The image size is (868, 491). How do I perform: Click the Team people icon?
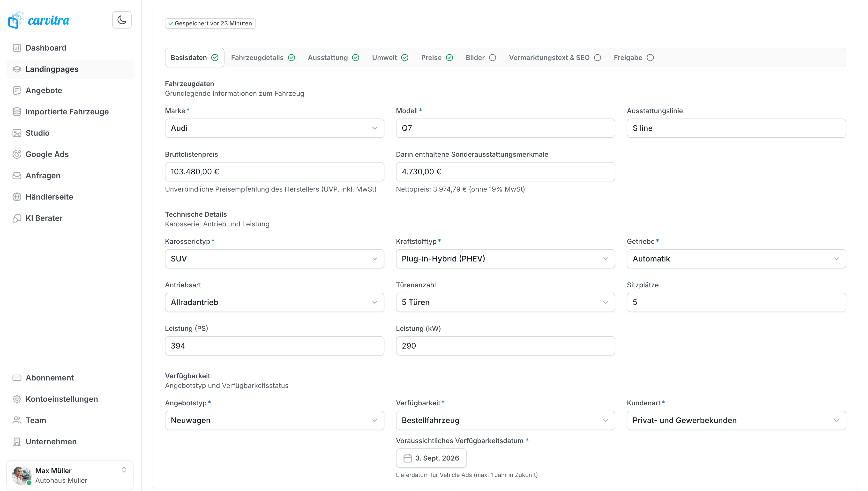click(17, 420)
